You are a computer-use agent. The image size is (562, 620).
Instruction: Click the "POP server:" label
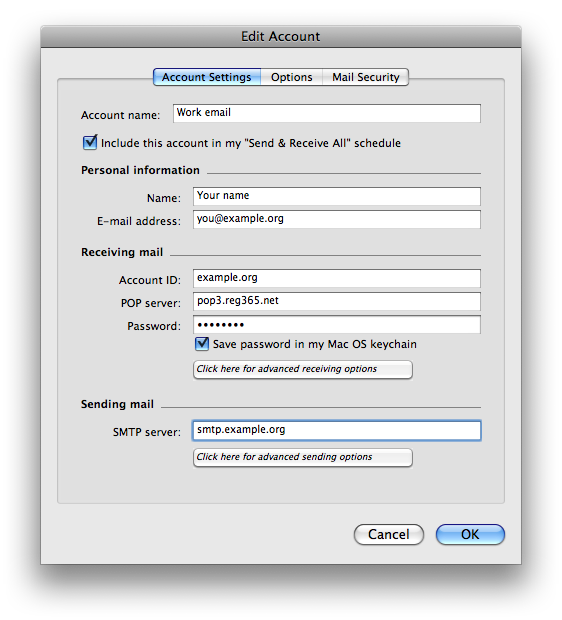151,303
